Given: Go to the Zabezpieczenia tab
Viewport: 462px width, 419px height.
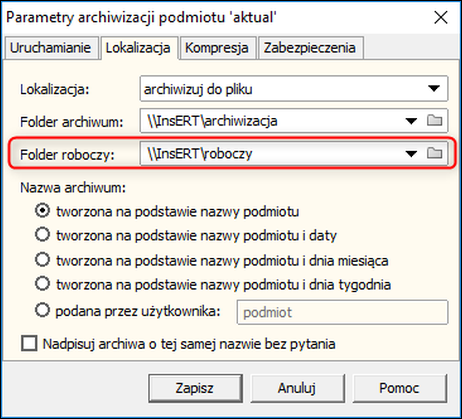Looking at the screenshot, I should [310, 48].
